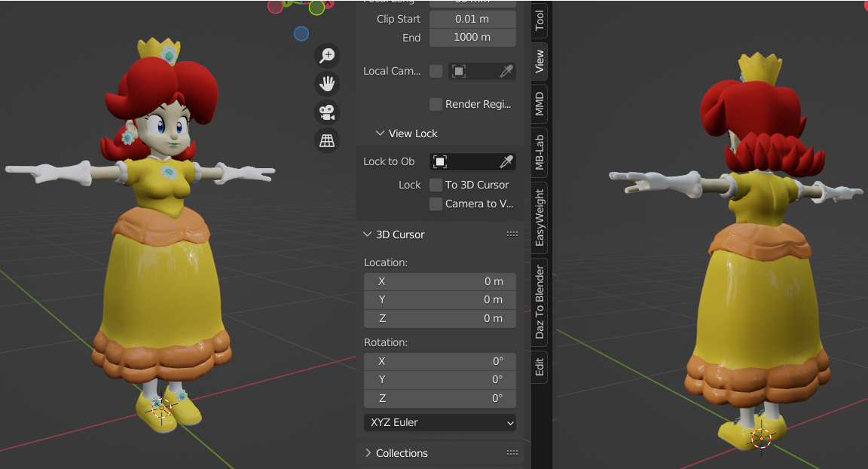
Task: Click eyedropper next to Lock to Object field
Action: point(506,161)
